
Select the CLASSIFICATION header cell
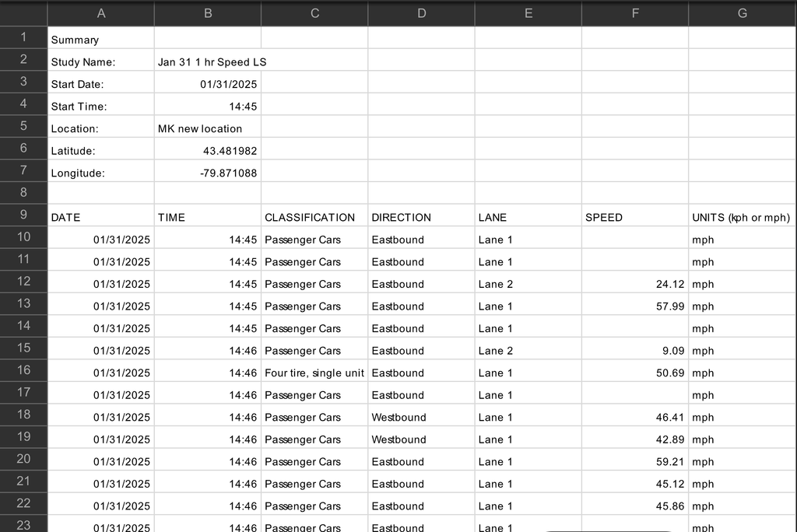pyautogui.click(x=314, y=217)
